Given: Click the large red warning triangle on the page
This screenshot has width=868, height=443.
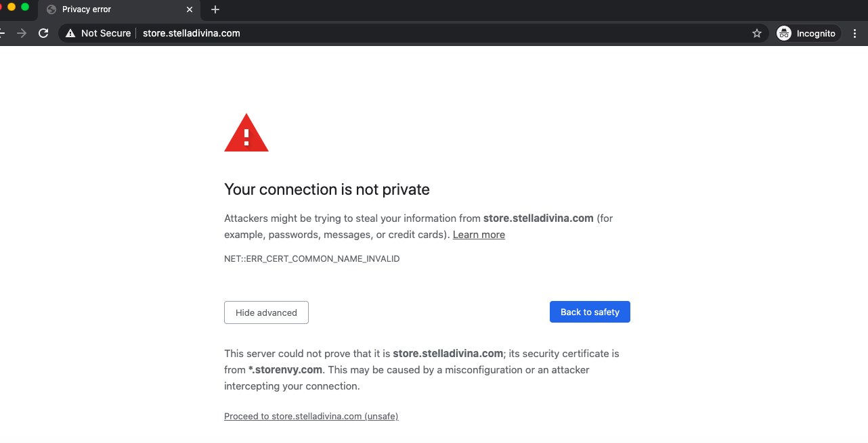Looking at the screenshot, I should pyautogui.click(x=246, y=133).
